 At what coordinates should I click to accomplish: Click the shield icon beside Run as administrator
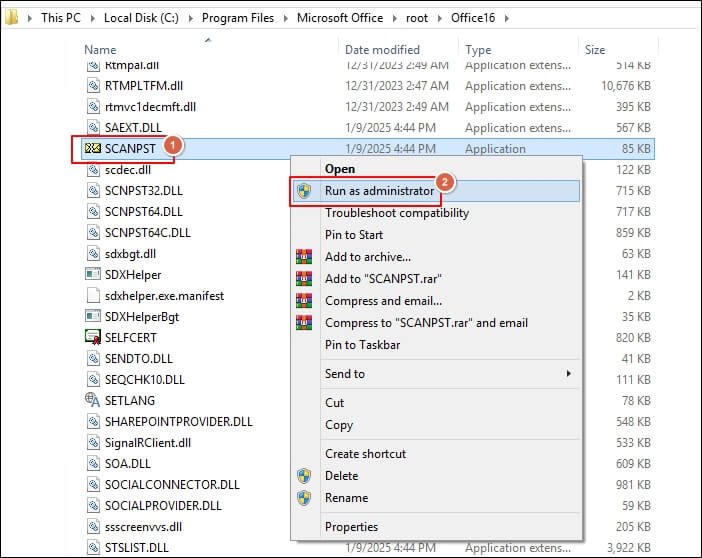(x=304, y=190)
